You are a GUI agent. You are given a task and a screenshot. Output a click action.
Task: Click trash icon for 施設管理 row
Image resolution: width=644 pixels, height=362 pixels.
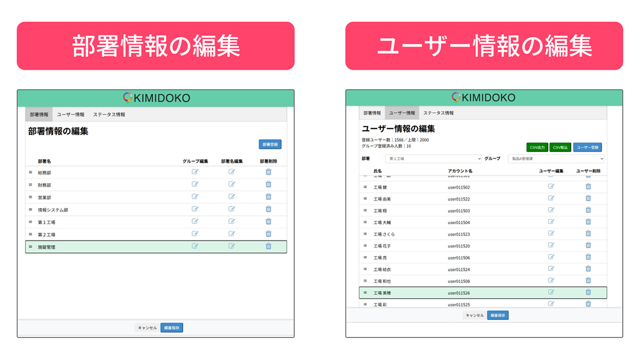(x=268, y=246)
